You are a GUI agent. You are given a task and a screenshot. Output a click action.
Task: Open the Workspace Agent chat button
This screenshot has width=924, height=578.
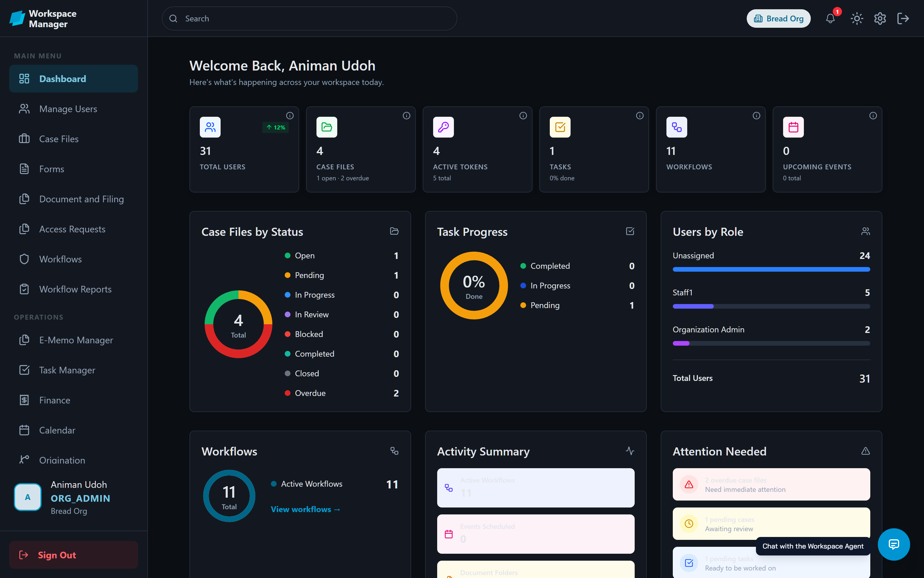point(894,544)
